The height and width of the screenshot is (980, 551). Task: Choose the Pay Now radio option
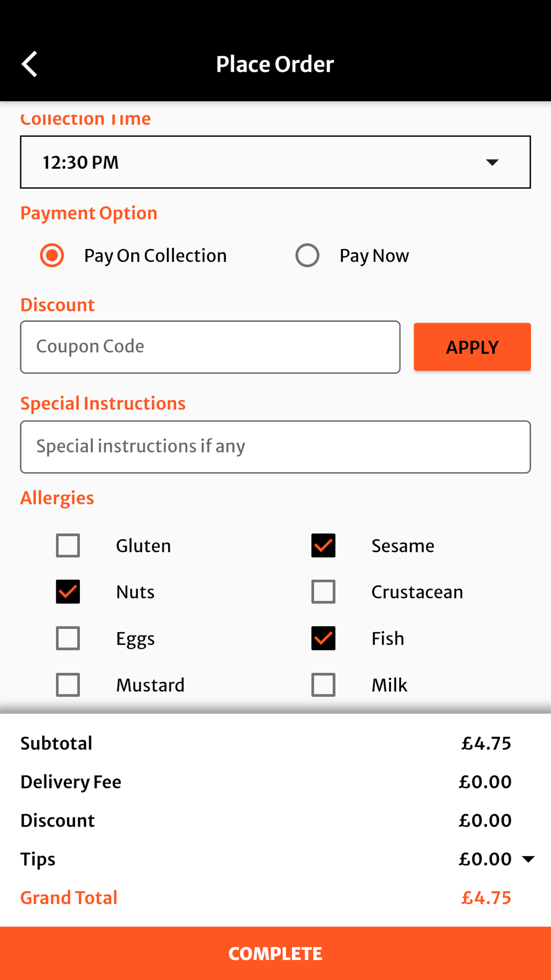tap(307, 255)
